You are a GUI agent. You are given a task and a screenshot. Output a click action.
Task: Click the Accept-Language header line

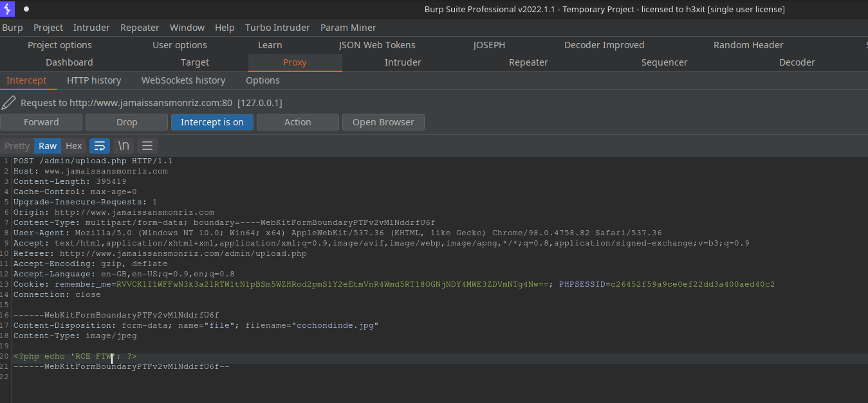(124, 274)
